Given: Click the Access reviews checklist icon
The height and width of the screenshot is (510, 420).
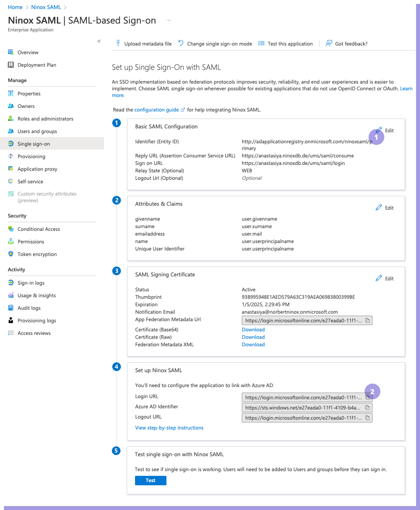Looking at the screenshot, I should point(11,333).
